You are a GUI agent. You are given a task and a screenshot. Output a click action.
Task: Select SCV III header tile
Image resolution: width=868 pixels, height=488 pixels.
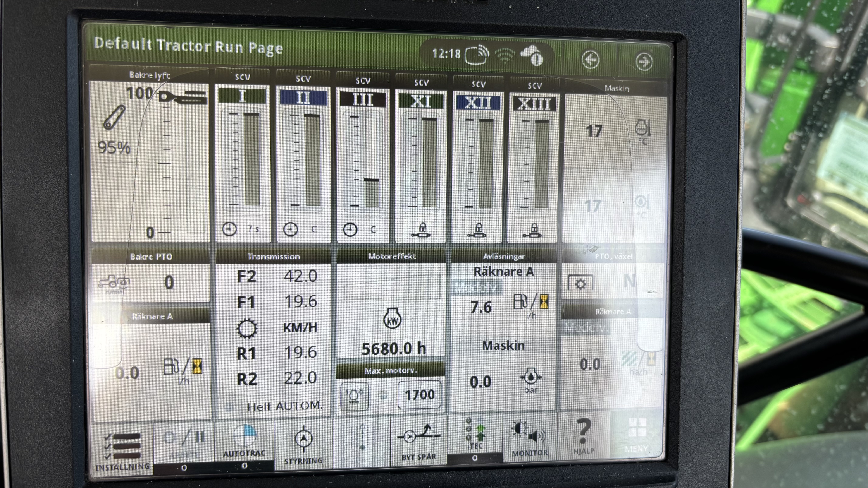click(x=363, y=100)
